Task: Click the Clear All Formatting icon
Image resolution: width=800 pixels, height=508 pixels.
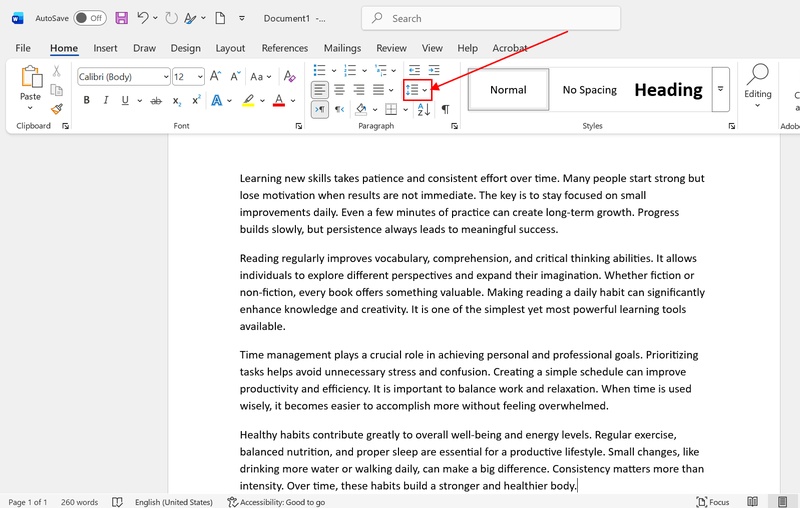Action: point(291,77)
